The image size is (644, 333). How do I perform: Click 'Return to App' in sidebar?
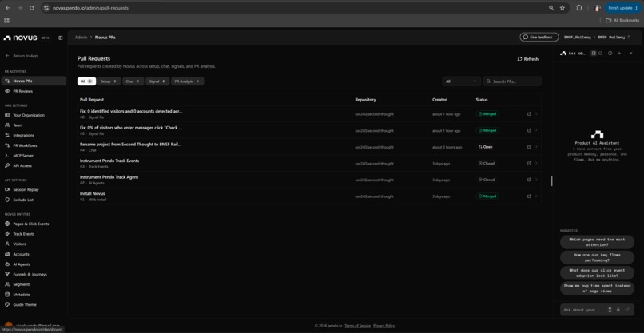(x=22, y=55)
